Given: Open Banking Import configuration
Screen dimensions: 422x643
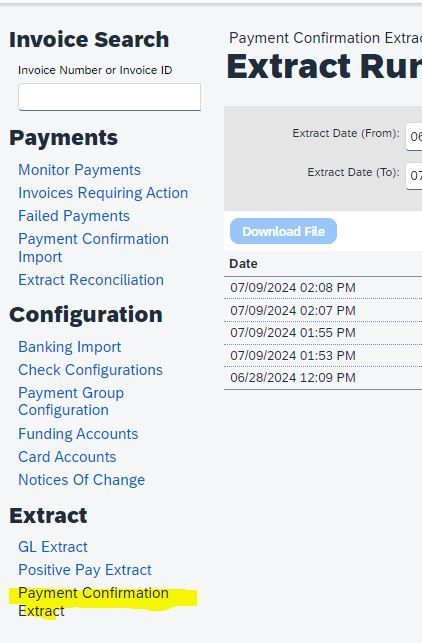Looking at the screenshot, I should pos(70,347).
